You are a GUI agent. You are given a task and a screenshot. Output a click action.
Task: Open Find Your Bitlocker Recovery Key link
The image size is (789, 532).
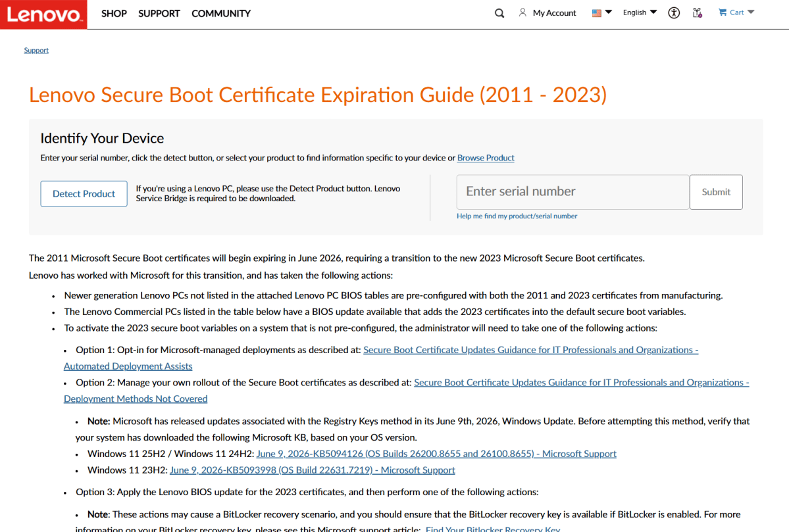click(493, 529)
